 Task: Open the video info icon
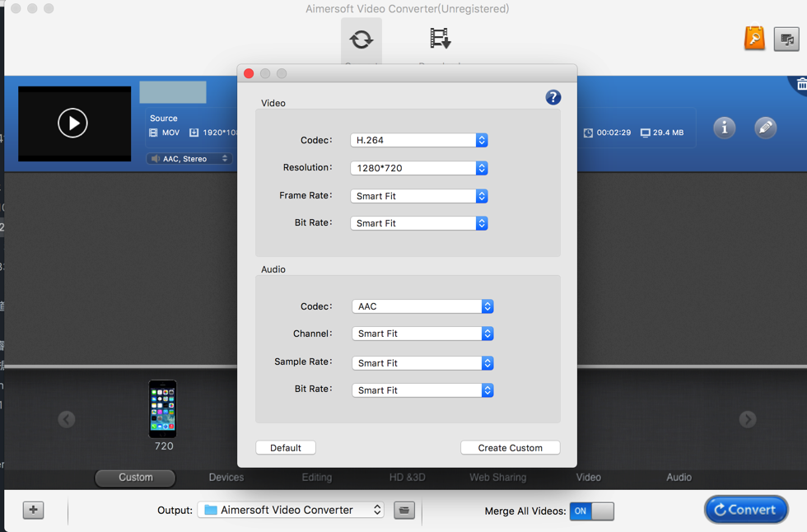tap(724, 128)
